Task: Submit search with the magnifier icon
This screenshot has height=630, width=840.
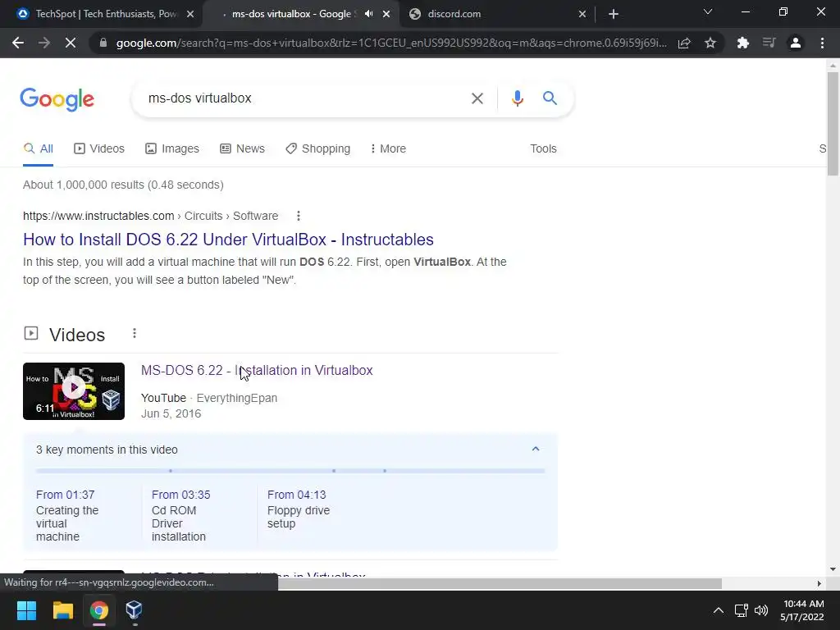Action: [x=550, y=98]
